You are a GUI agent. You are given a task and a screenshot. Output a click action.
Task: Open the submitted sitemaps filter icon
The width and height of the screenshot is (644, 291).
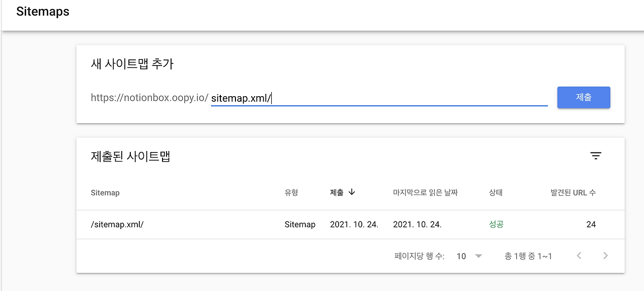(x=596, y=156)
